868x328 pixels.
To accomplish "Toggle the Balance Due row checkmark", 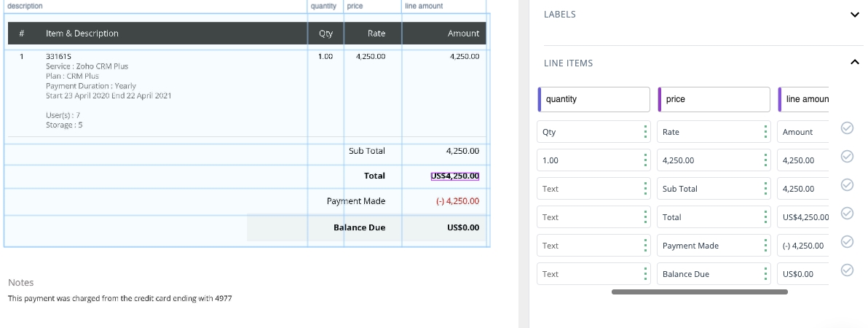I will point(847,270).
